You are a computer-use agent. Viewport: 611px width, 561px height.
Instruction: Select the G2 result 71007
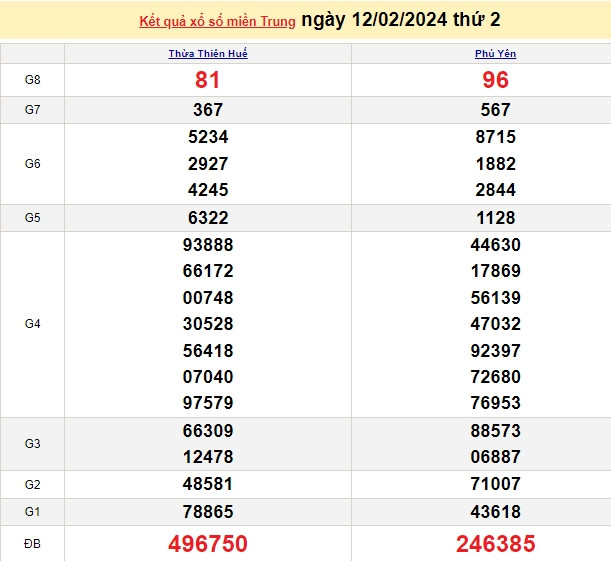coord(495,485)
